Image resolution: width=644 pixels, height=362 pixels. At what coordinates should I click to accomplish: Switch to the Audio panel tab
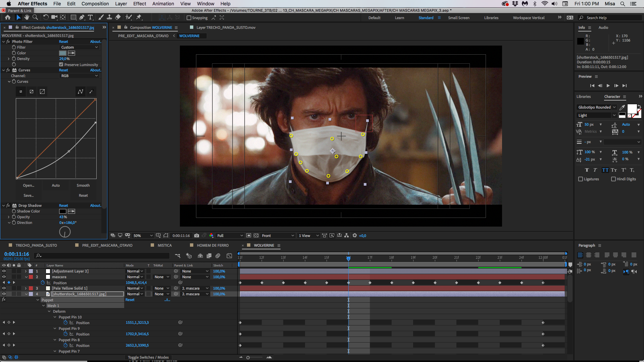click(603, 27)
